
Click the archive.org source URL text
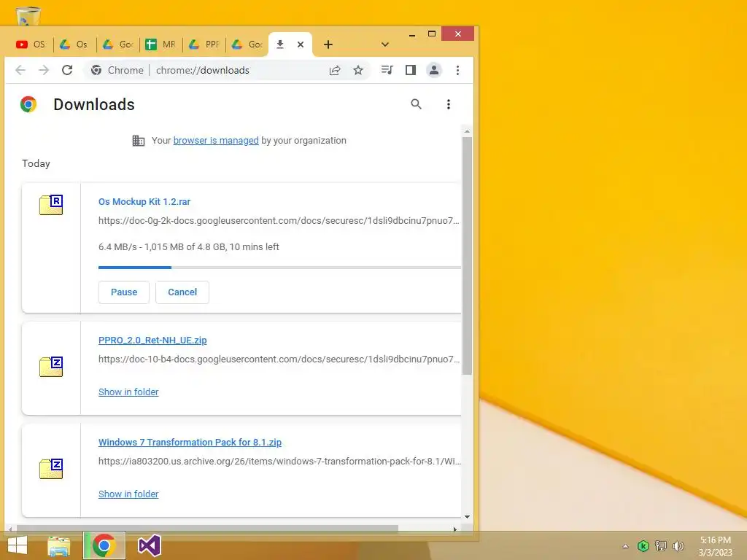[279, 461]
